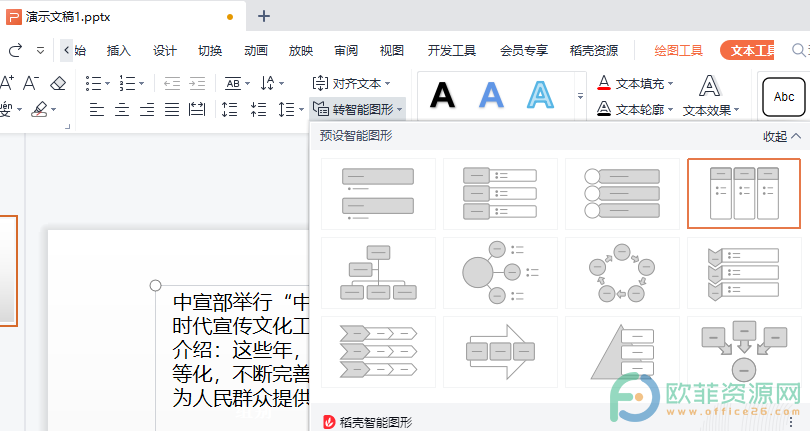Switch to the 设计 tab

pos(164,51)
